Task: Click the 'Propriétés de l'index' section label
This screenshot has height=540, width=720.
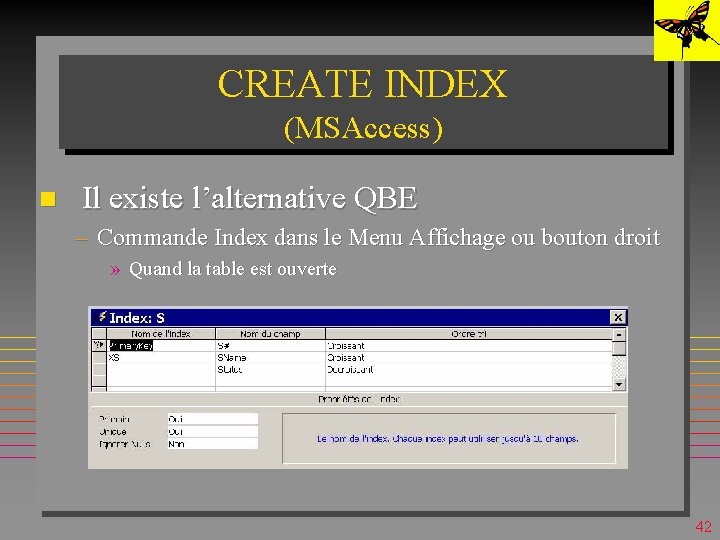Action: [x=359, y=399]
